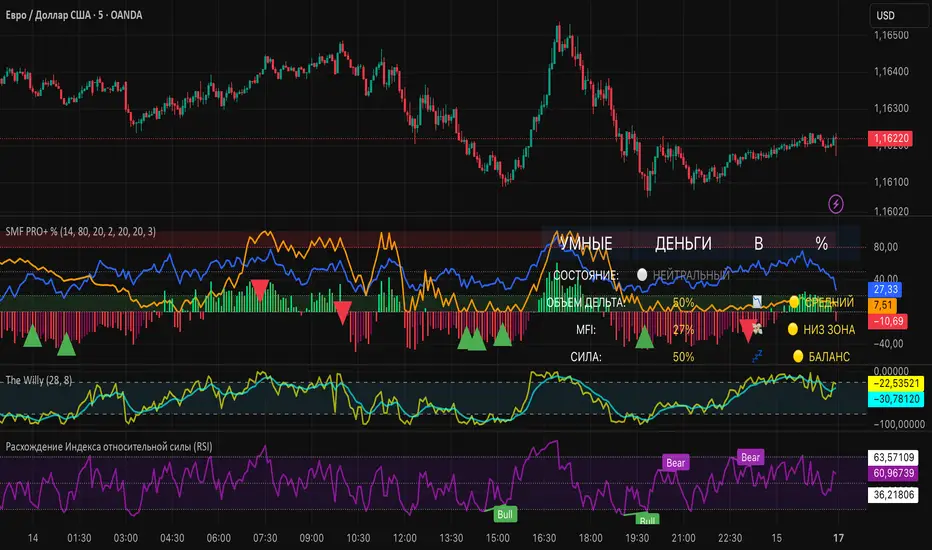The height and width of the screenshot is (550, 932).
Task: Click the cyan -30,78120 value label
Action: coord(896,399)
